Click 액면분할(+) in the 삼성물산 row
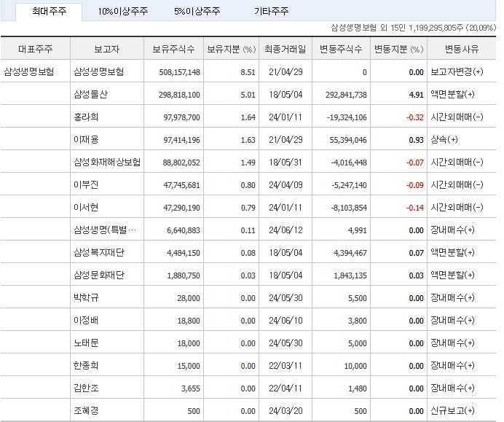The image size is (504, 422). click(452, 94)
